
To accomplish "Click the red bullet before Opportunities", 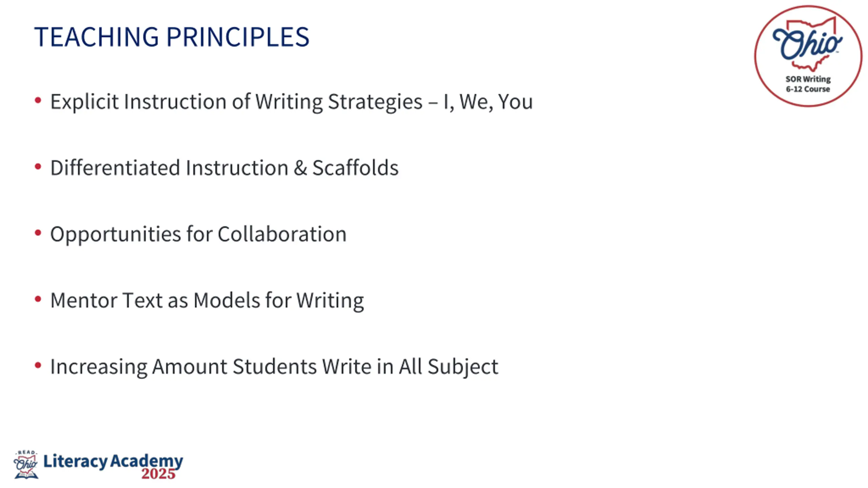I will pos(38,233).
